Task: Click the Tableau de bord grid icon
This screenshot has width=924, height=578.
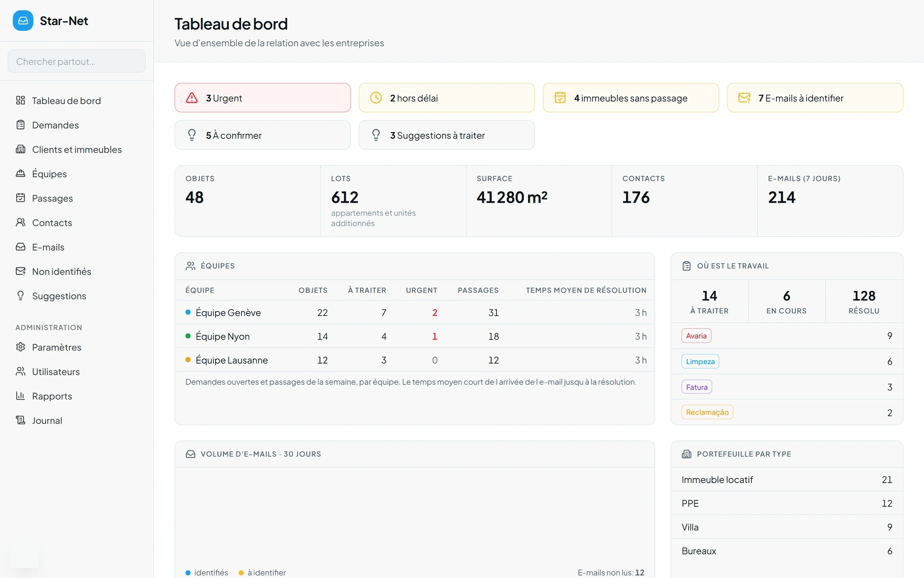Action: [x=20, y=100]
